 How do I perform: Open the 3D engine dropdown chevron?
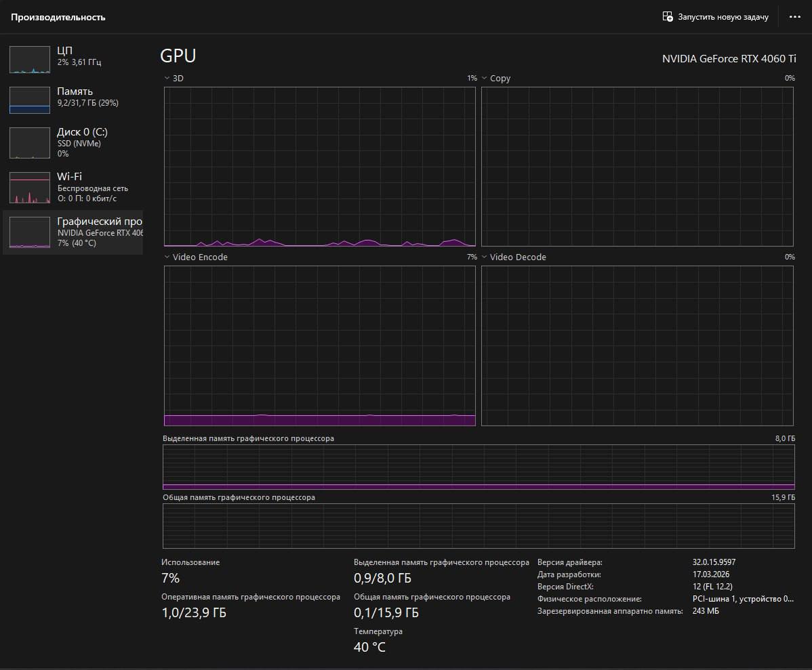click(x=167, y=78)
